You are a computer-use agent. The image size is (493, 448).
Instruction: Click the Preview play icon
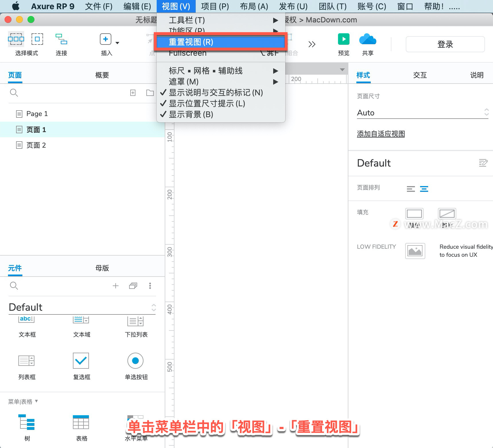[343, 39]
